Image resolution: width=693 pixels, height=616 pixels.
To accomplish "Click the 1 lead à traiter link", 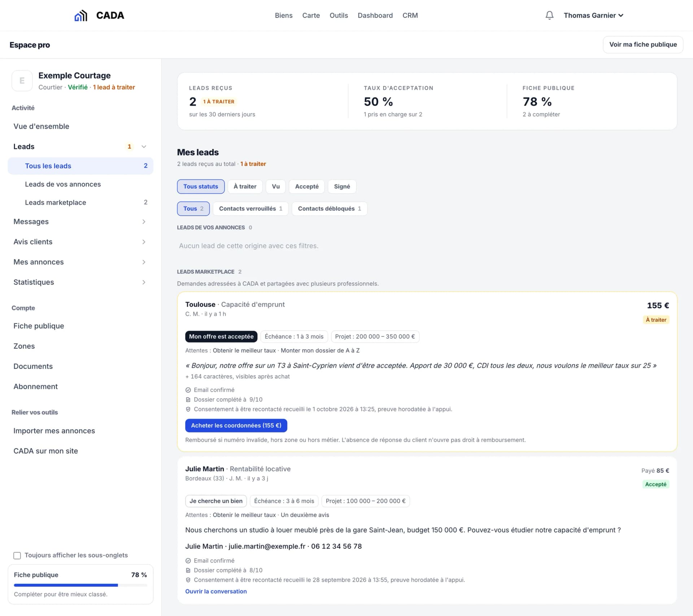I will pos(114,87).
